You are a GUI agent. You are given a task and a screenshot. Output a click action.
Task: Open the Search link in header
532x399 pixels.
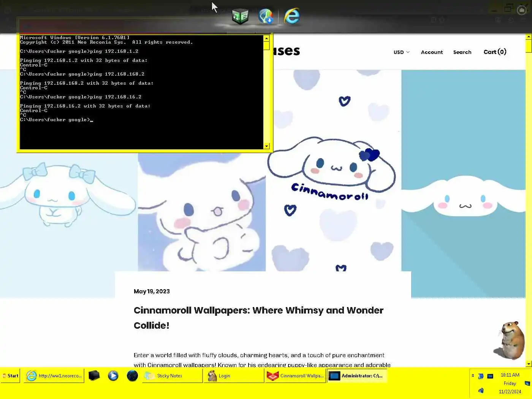(x=462, y=52)
